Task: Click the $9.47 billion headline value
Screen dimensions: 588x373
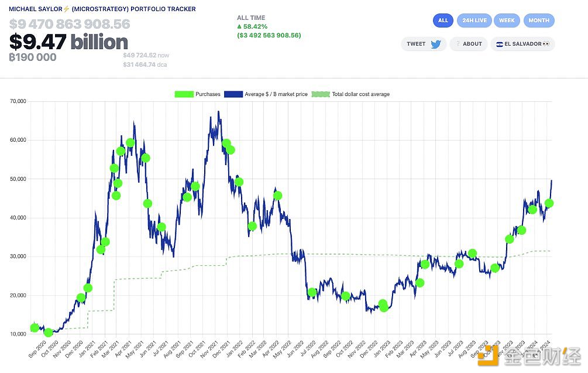Action: pos(68,42)
